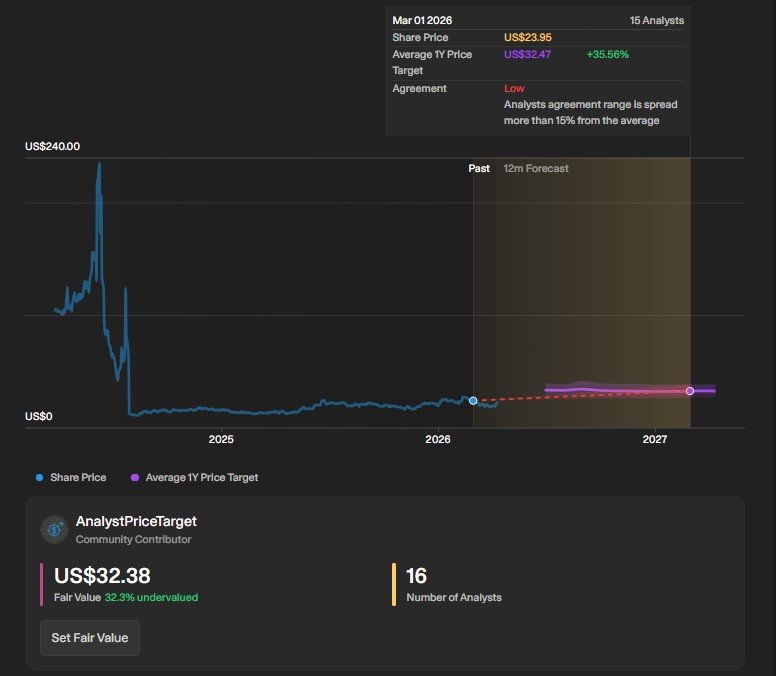Toggle the Share Price legend label

[78, 478]
